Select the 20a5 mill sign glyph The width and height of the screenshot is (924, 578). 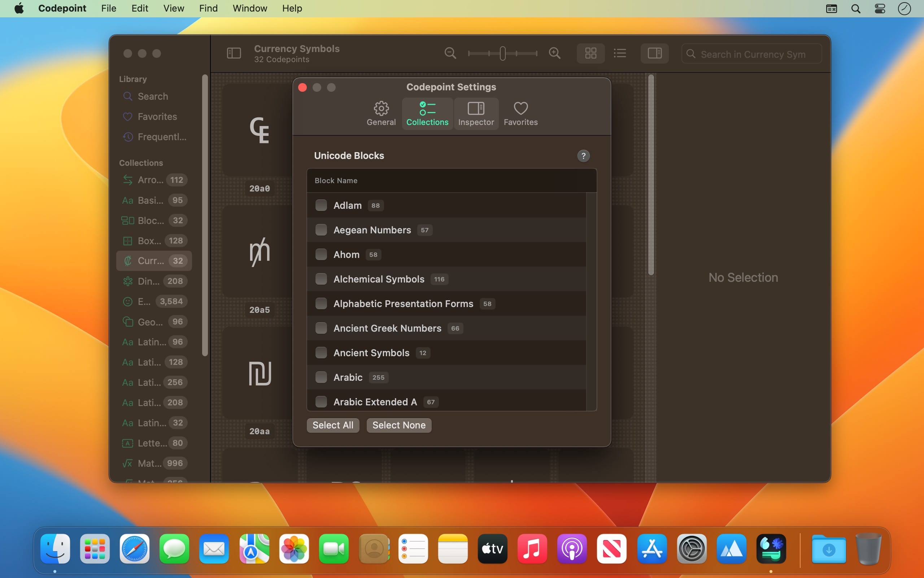pyautogui.click(x=260, y=251)
